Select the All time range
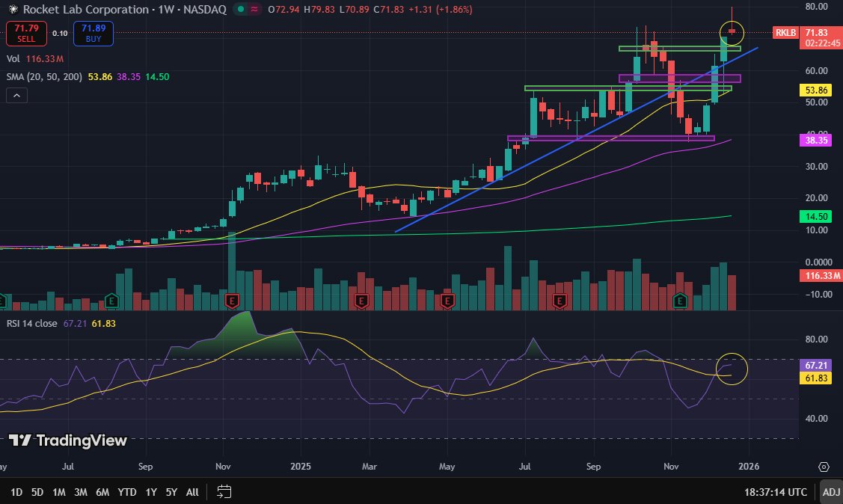Viewport: 843px width, 504px height. (x=192, y=491)
